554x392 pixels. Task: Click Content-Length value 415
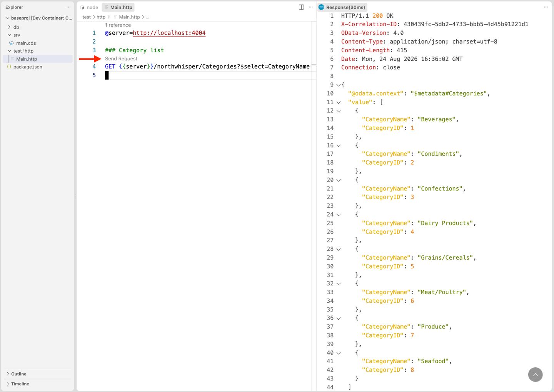pos(402,50)
